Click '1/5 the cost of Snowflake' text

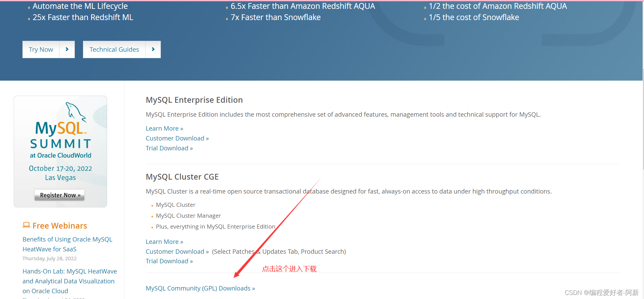point(474,17)
